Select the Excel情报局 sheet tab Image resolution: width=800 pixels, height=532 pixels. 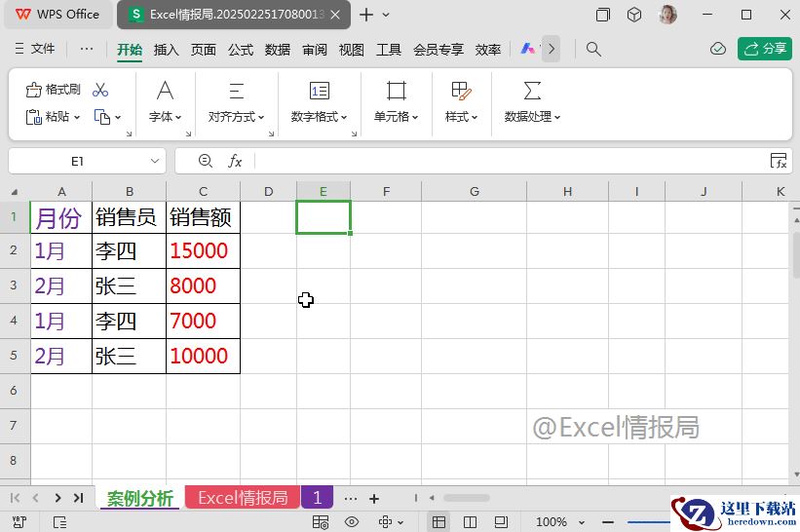coord(243,498)
